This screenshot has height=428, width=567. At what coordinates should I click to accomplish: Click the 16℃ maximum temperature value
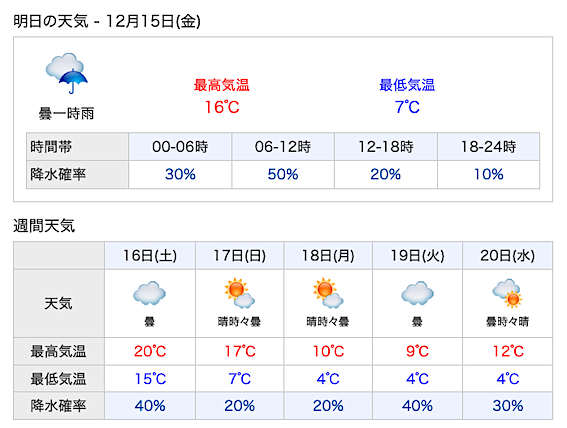click(x=222, y=107)
